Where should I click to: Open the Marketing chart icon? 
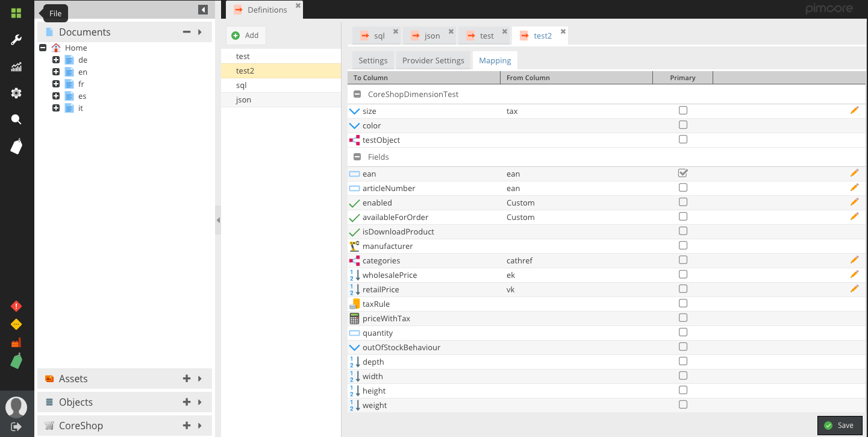pos(16,67)
